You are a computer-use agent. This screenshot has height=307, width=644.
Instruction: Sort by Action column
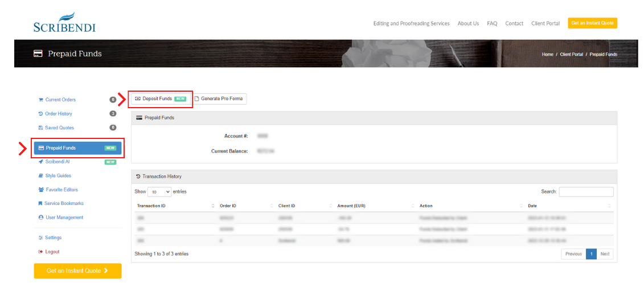(x=471, y=206)
